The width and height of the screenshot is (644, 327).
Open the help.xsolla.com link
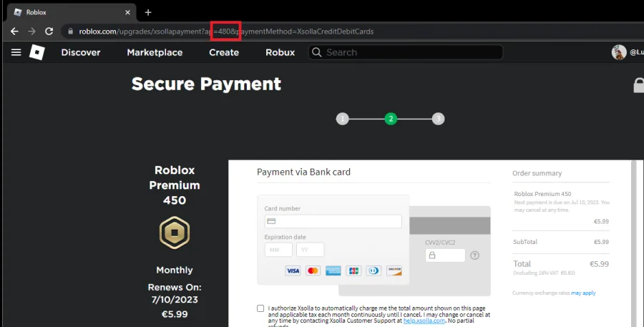click(424, 321)
